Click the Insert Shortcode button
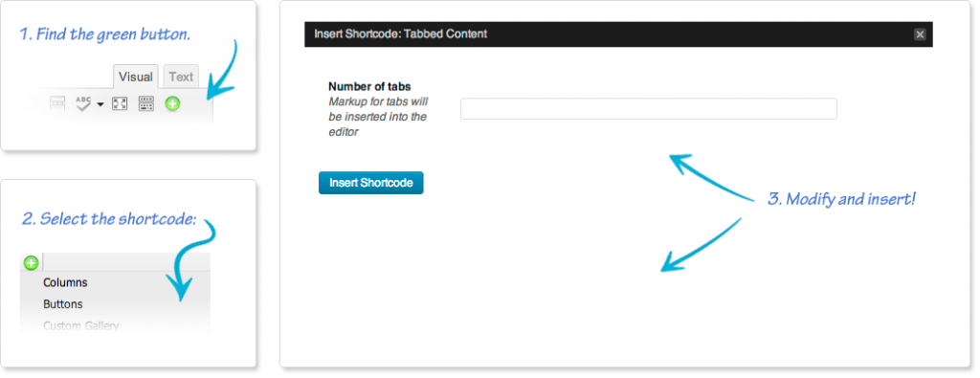This screenshot has width=980, height=378. [x=370, y=183]
